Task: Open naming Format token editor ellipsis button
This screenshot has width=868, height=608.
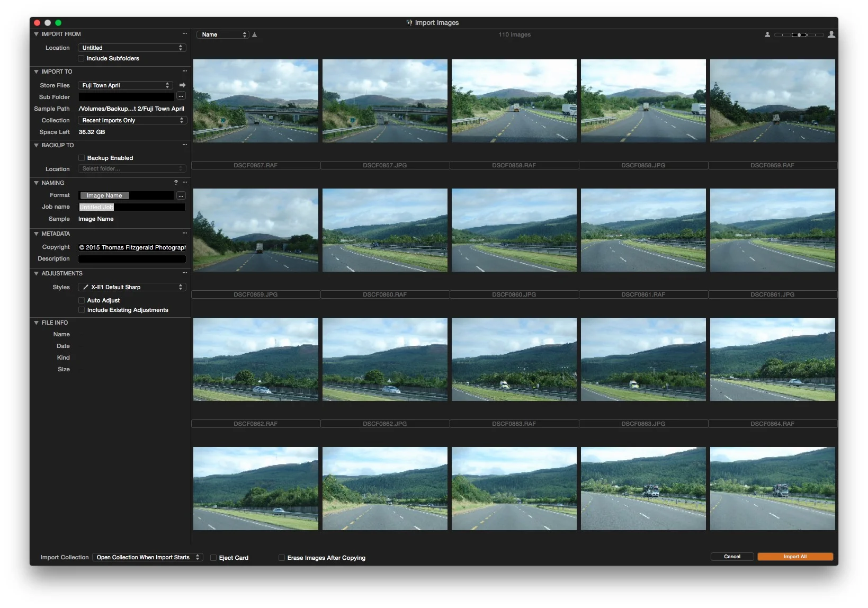Action: [x=181, y=195]
